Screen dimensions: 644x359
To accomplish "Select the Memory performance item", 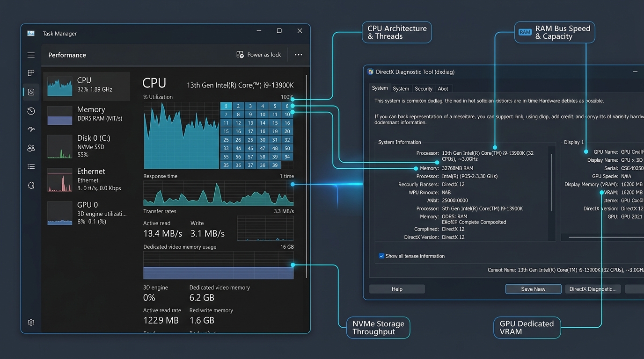I will [x=87, y=115].
